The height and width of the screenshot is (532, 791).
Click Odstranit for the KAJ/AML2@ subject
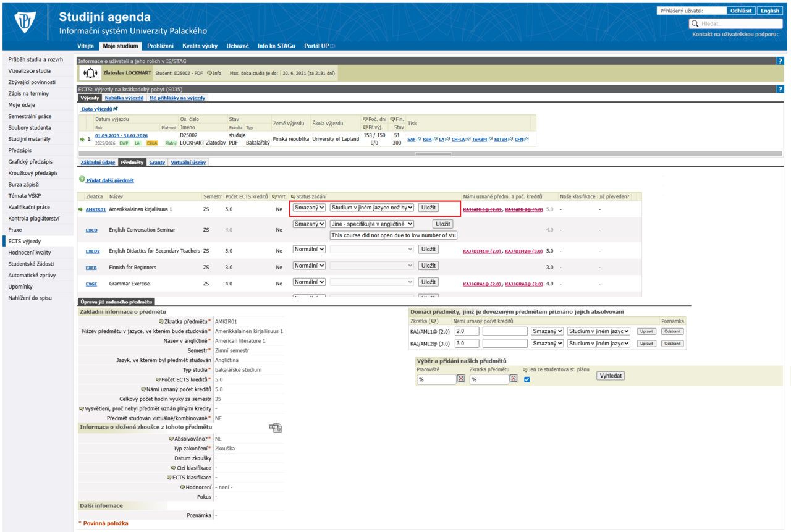click(x=672, y=344)
